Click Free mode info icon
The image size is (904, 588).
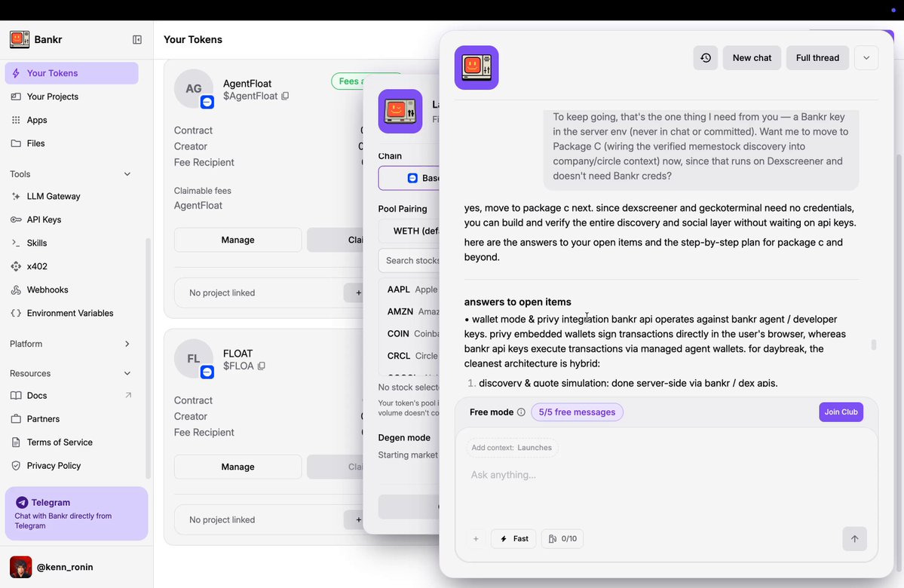(x=521, y=412)
